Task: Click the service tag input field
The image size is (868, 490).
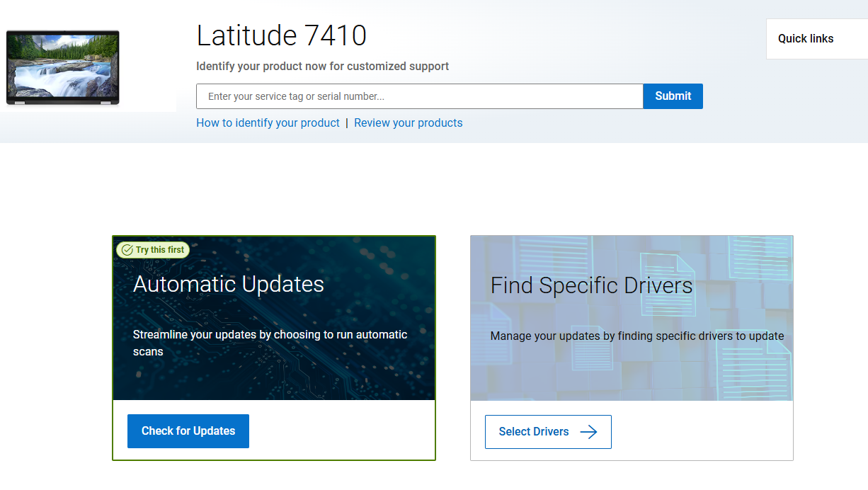Action: pyautogui.click(x=419, y=96)
